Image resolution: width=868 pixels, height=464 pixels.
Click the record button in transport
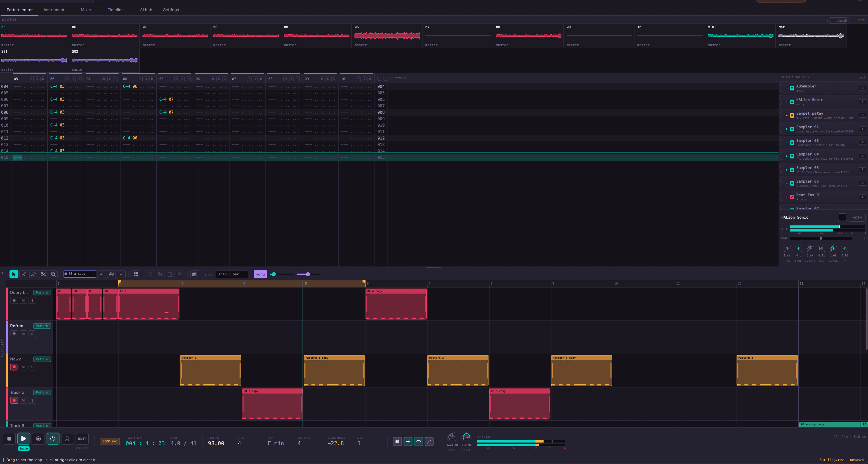[x=38, y=439]
